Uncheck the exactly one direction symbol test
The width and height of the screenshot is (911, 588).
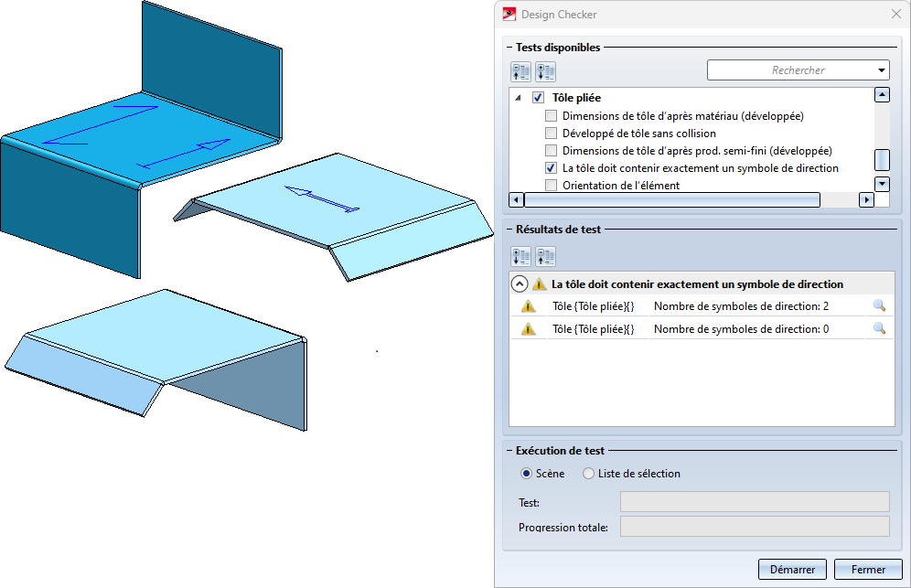click(551, 168)
